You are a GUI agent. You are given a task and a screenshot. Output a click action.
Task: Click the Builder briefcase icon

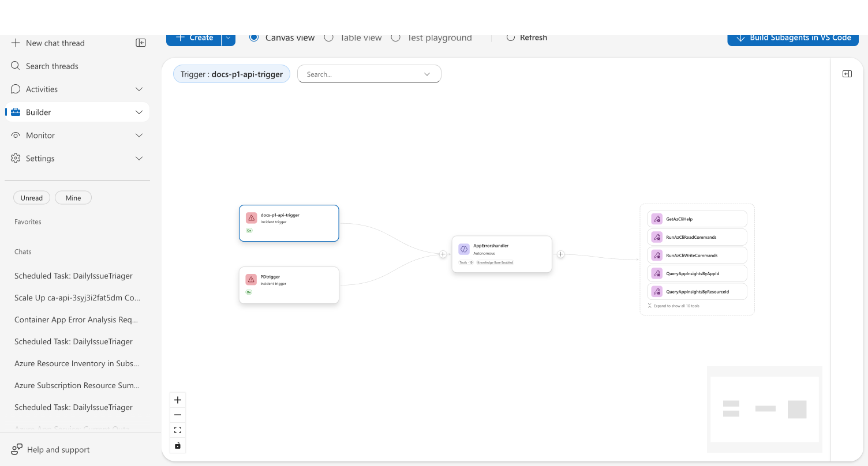pos(16,112)
